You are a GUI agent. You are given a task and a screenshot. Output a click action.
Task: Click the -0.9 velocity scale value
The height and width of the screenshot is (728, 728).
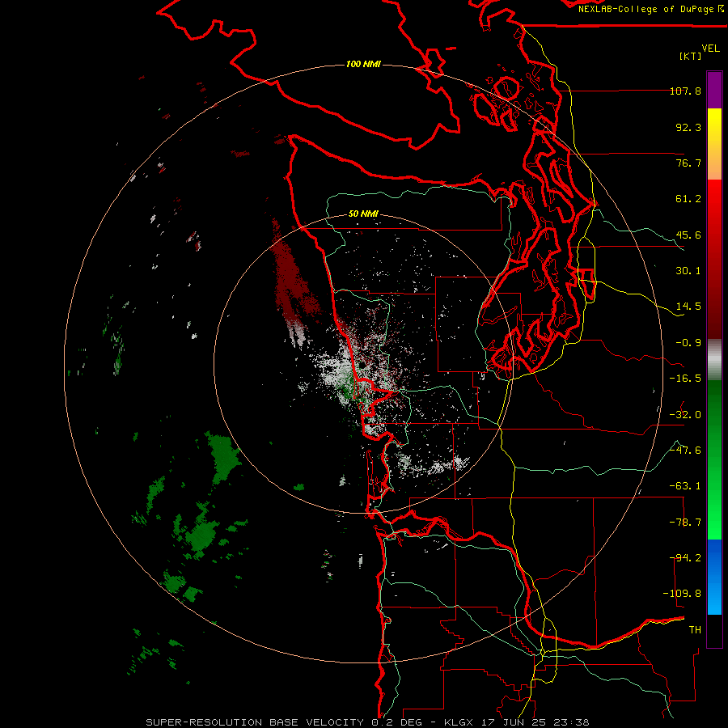(688, 343)
